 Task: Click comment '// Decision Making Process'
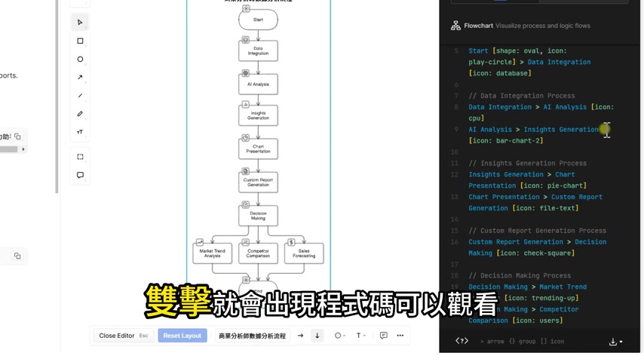coord(520,275)
